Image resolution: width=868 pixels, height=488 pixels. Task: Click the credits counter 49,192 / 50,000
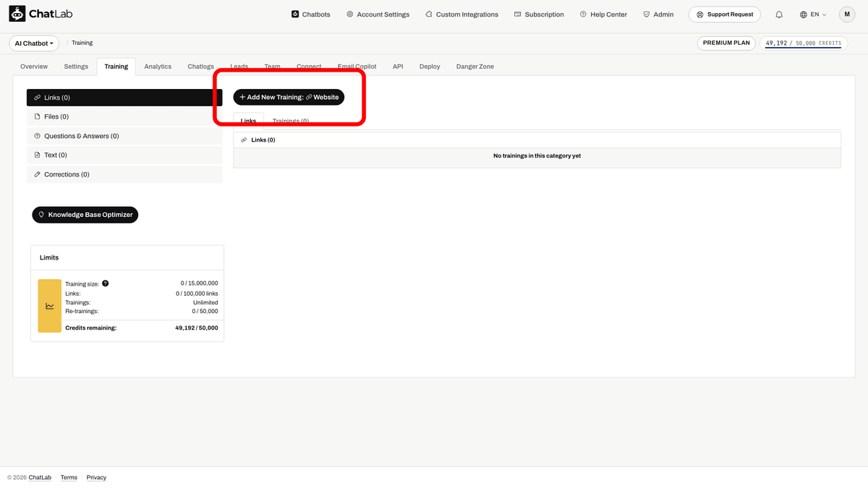point(803,43)
